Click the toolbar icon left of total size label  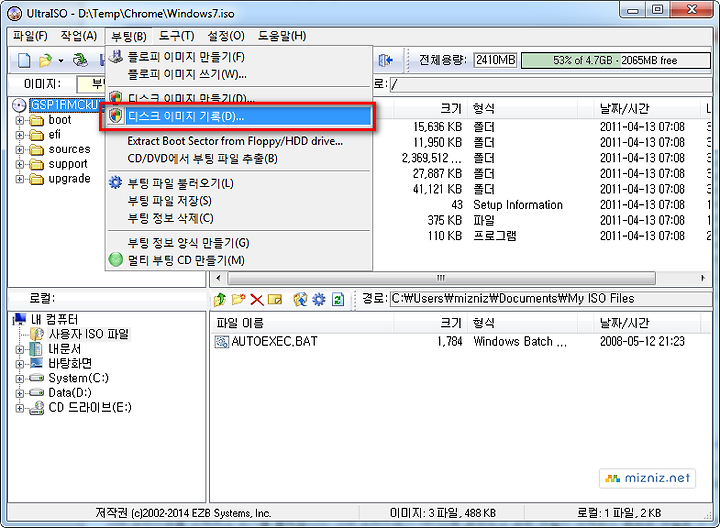click(x=386, y=60)
